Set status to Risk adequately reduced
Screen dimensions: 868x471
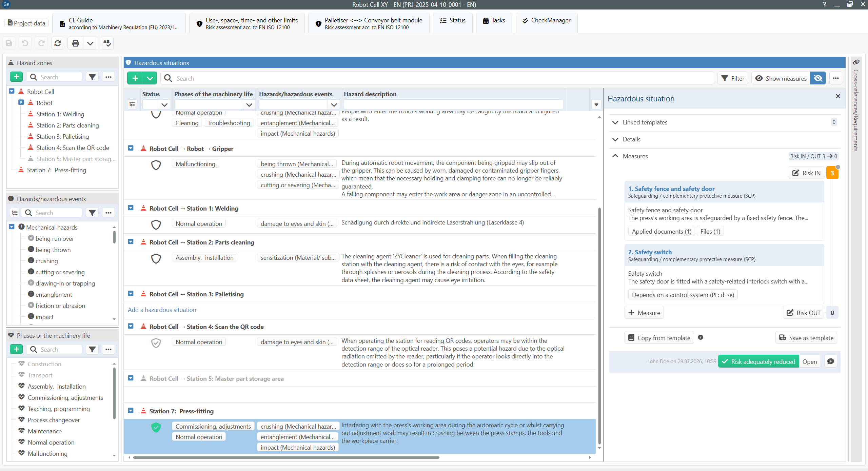click(x=759, y=361)
